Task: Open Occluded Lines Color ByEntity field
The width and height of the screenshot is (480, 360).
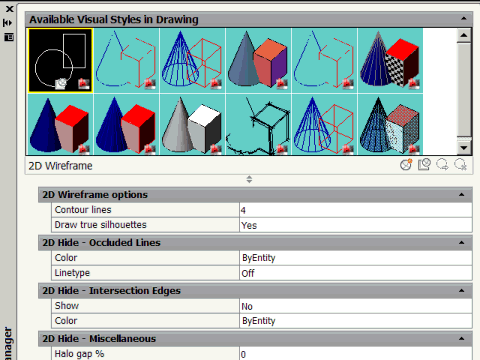Action: (356, 258)
